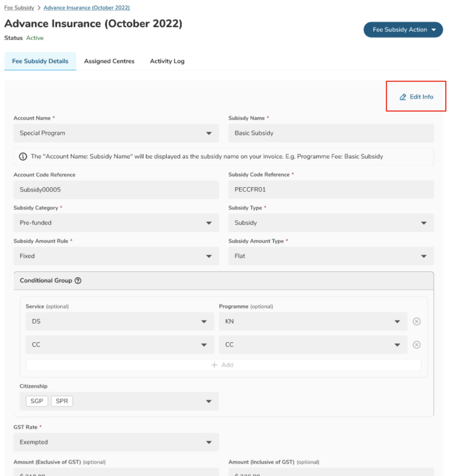Viewport: 449px width, 476px height.
Task: Open the Fee Subsidy Action dropdown
Action: [x=403, y=30]
